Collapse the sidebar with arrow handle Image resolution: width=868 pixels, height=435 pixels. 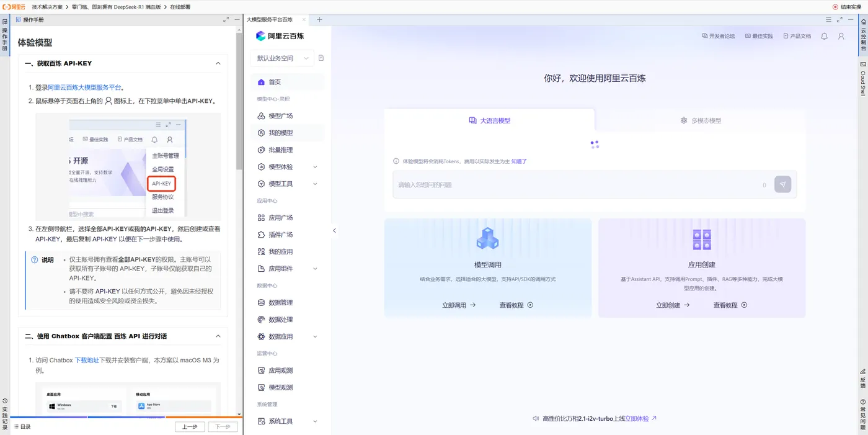coord(334,231)
